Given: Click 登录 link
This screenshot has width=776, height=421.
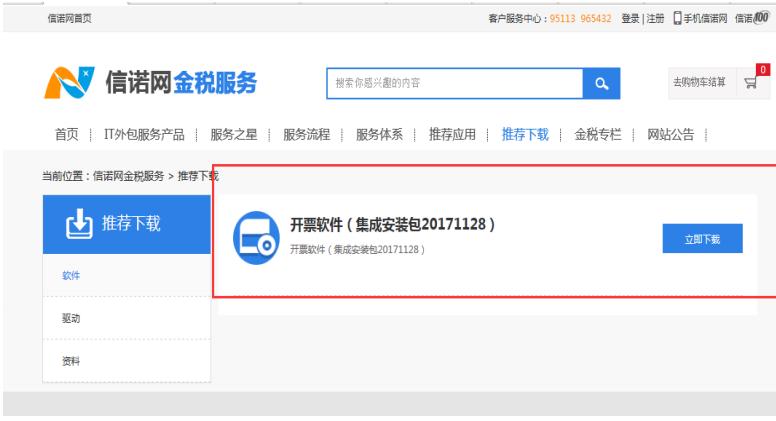Looking at the screenshot, I should 630,18.
